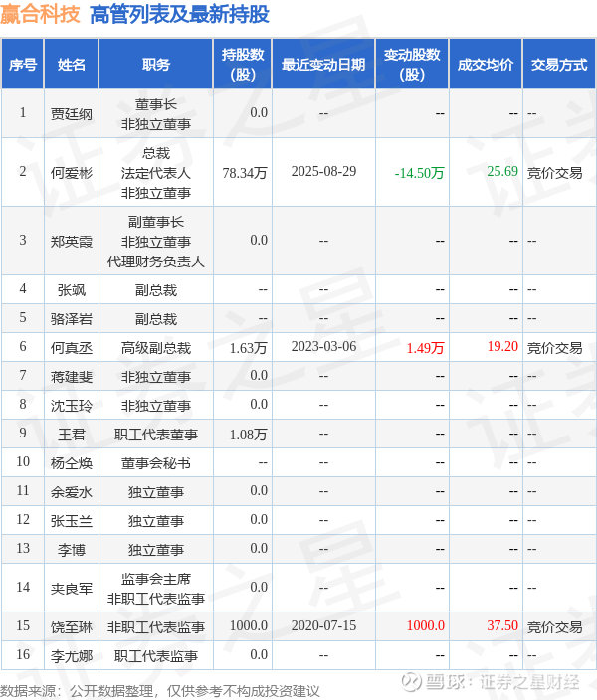Image resolution: width=597 pixels, height=700 pixels.
Task: Click 代理财务负责人 position text
Action: click(155, 262)
